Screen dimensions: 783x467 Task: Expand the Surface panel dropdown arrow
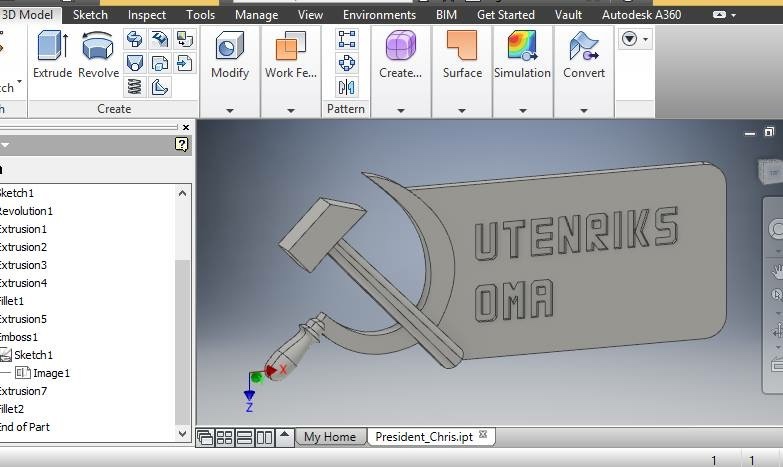coord(462,110)
